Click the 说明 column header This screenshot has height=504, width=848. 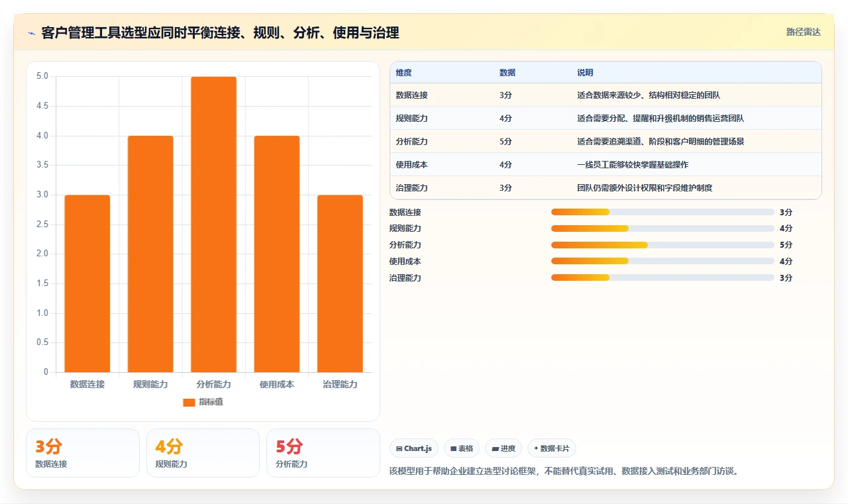(585, 73)
